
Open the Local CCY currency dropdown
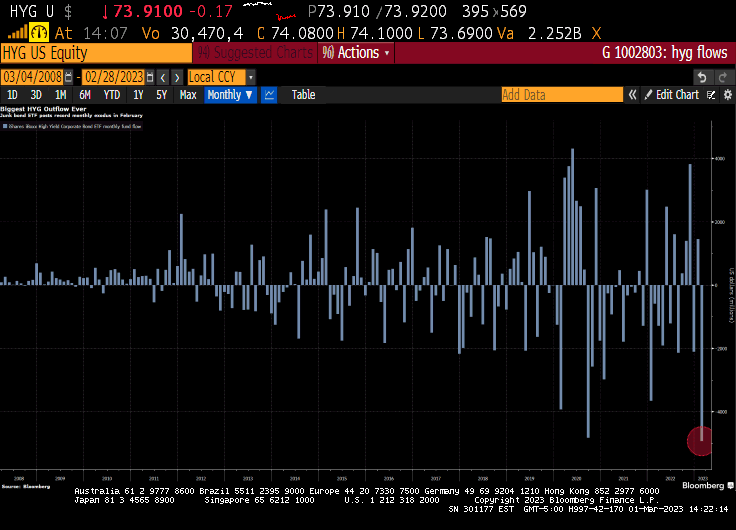pyautogui.click(x=221, y=77)
